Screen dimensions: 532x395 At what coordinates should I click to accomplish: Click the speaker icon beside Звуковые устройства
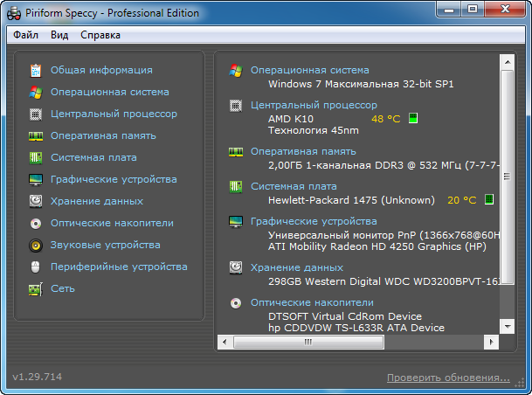pyautogui.click(x=36, y=245)
